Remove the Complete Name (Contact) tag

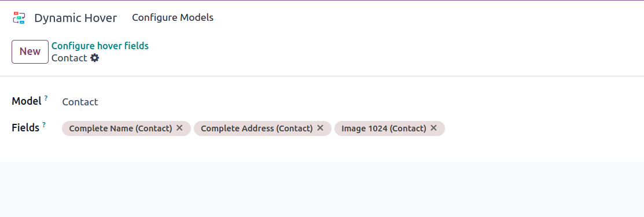pyautogui.click(x=179, y=128)
